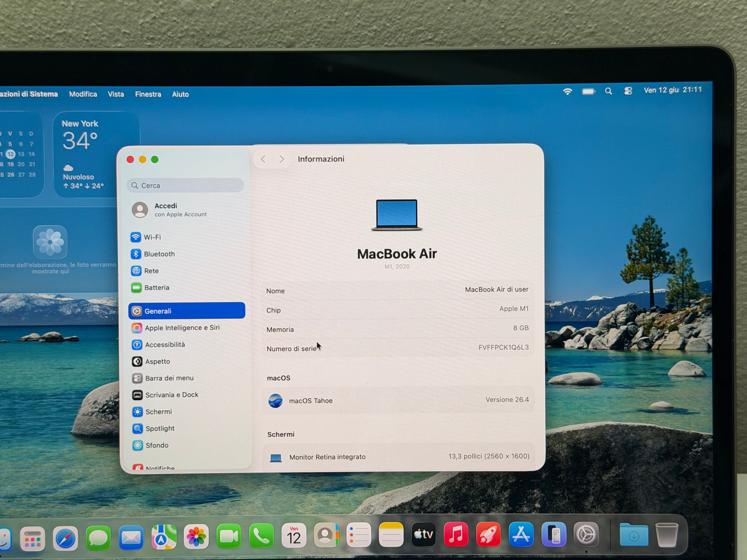
Task: Open Music from the Dock
Action: (456, 535)
